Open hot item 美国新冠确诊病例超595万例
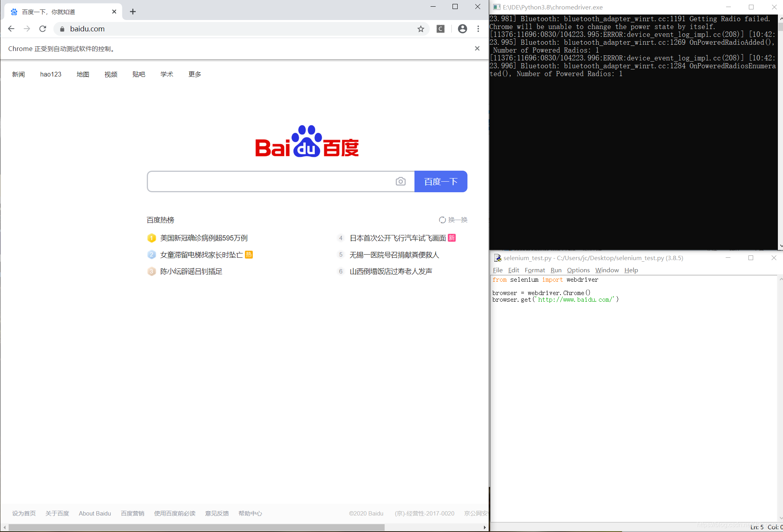This screenshot has width=783, height=532. (x=204, y=238)
